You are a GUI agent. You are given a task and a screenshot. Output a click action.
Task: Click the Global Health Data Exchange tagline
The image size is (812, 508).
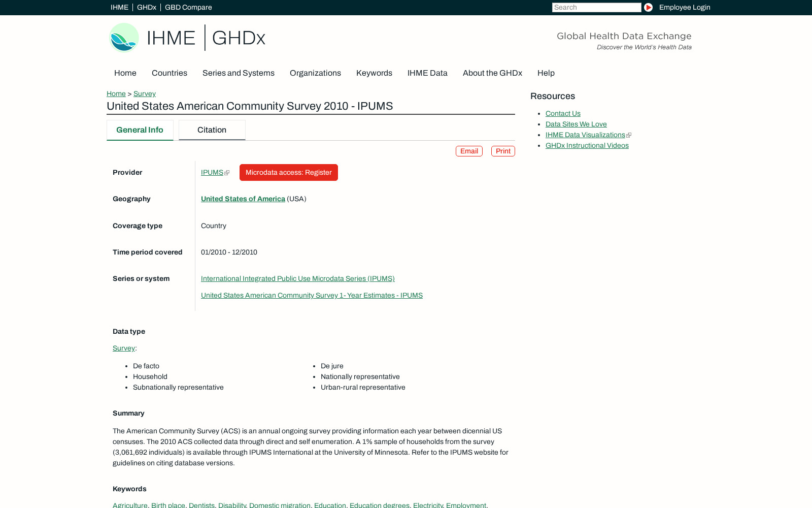(624, 36)
